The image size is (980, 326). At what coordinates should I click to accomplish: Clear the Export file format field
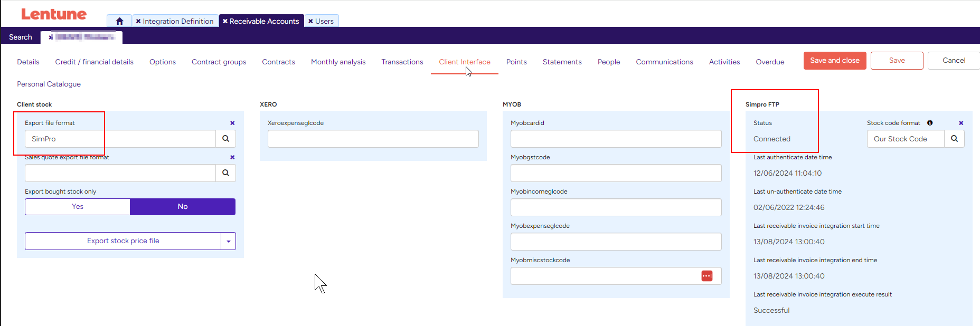pyautogui.click(x=232, y=123)
